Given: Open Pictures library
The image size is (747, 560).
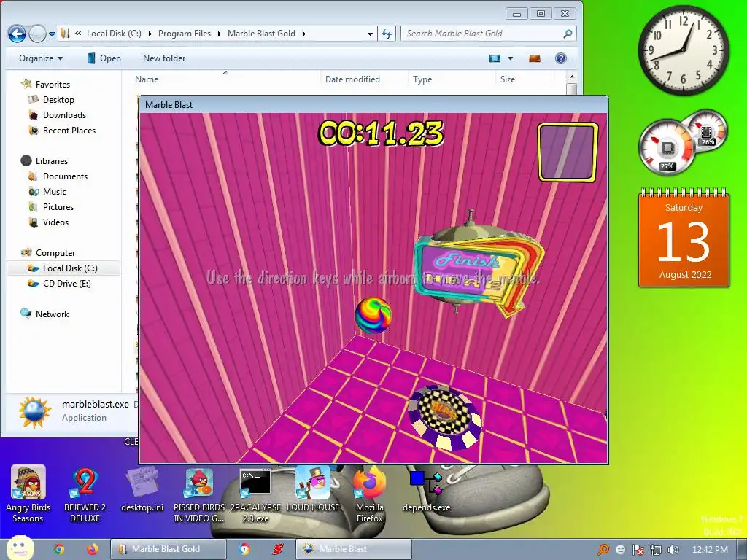Looking at the screenshot, I should [58, 206].
